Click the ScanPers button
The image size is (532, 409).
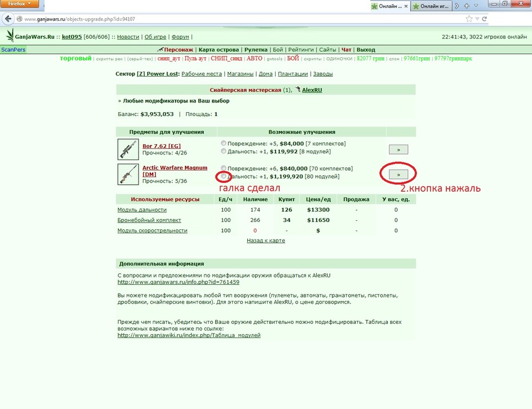tap(13, 50)
